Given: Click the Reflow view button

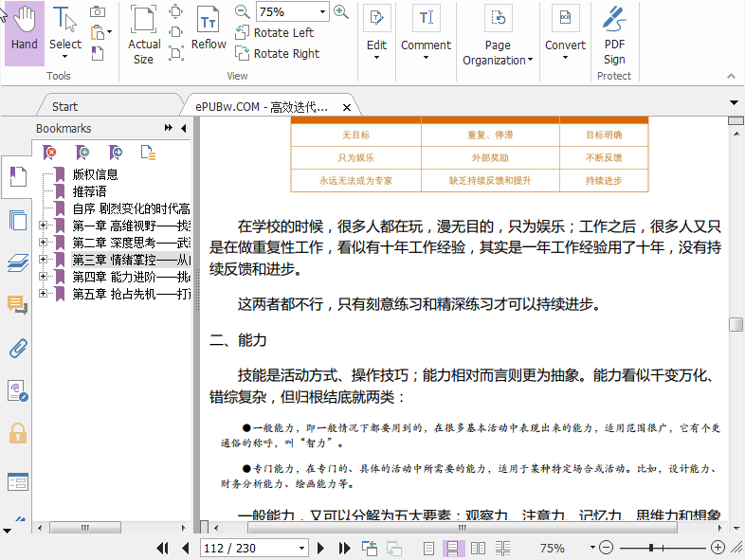Looking at the screenshot, I should click(209, 28).
